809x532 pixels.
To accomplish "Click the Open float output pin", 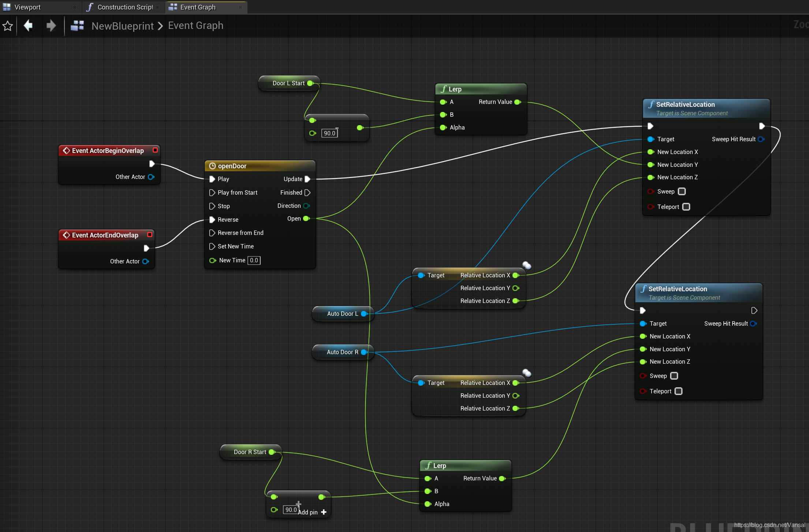I will tap(306, 218).
